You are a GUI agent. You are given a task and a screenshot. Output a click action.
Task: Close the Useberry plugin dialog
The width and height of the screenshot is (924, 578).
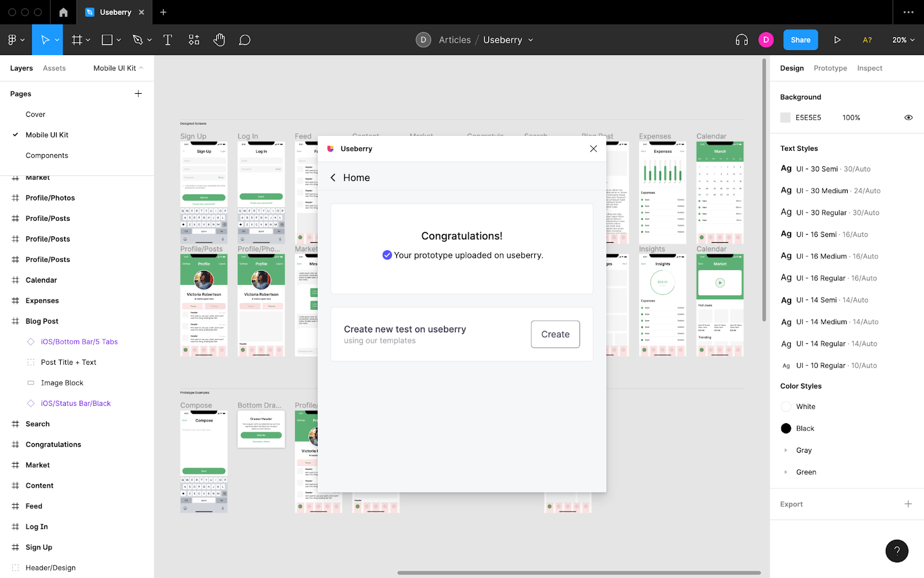593,149
